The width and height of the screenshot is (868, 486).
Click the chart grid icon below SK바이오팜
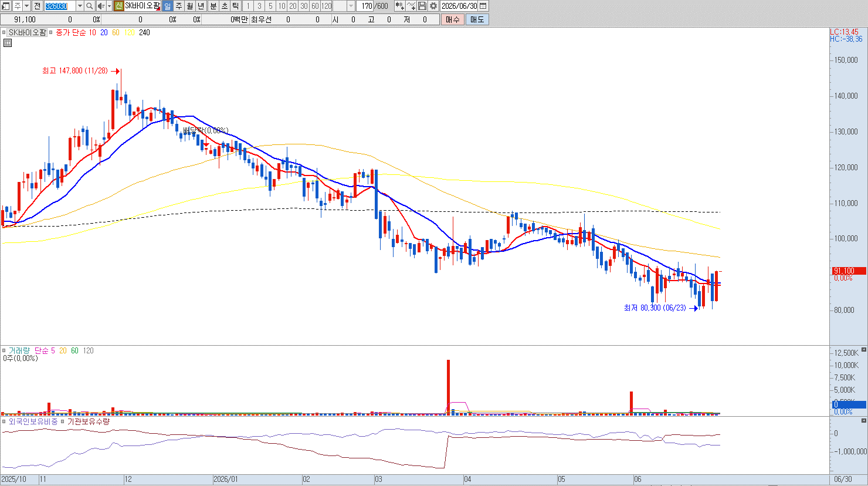point(8,43)
